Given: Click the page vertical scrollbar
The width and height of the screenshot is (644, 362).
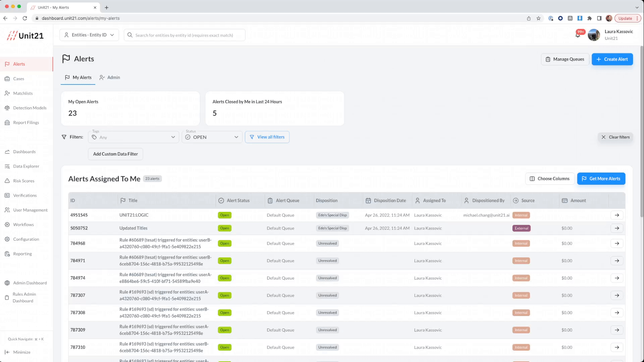Looking at the screenshot, I should click(642, 134).
